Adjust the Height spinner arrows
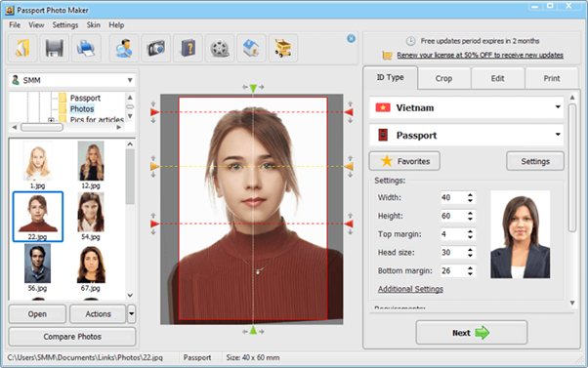This screenshot has width=588, height=368. click(470, 216)
